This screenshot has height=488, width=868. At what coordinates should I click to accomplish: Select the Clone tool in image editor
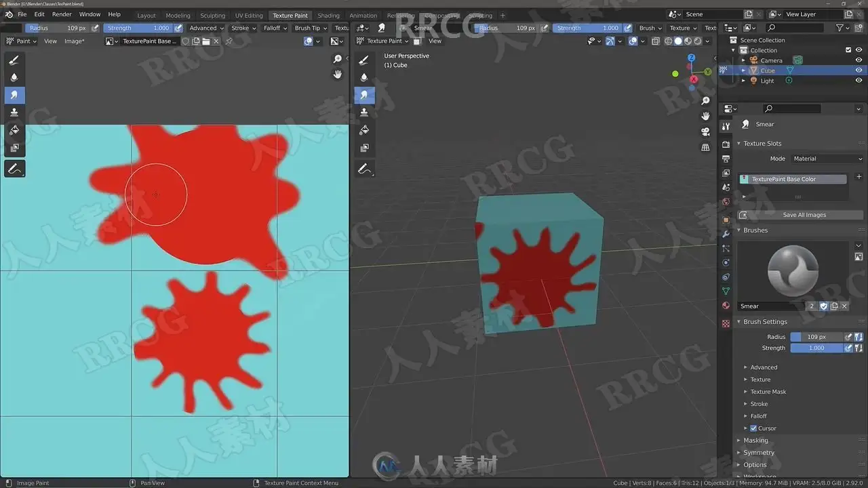(14, 112)
